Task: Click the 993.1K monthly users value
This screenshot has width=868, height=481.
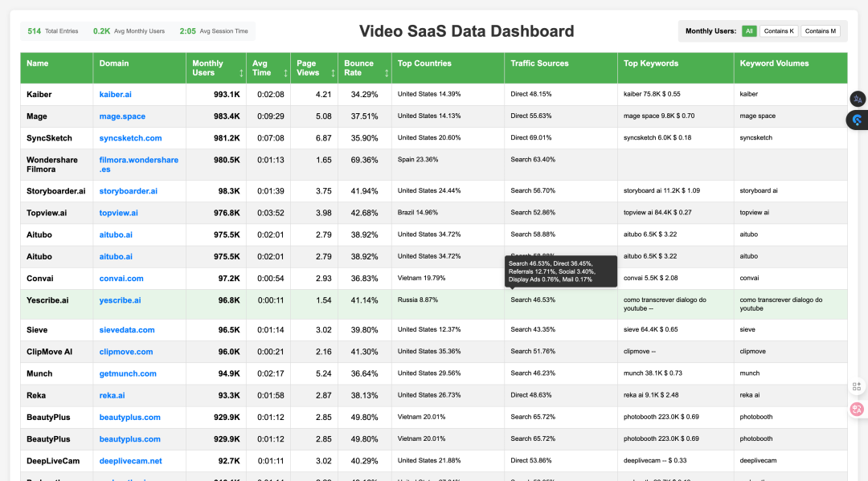Action: (x=227, y=95)
